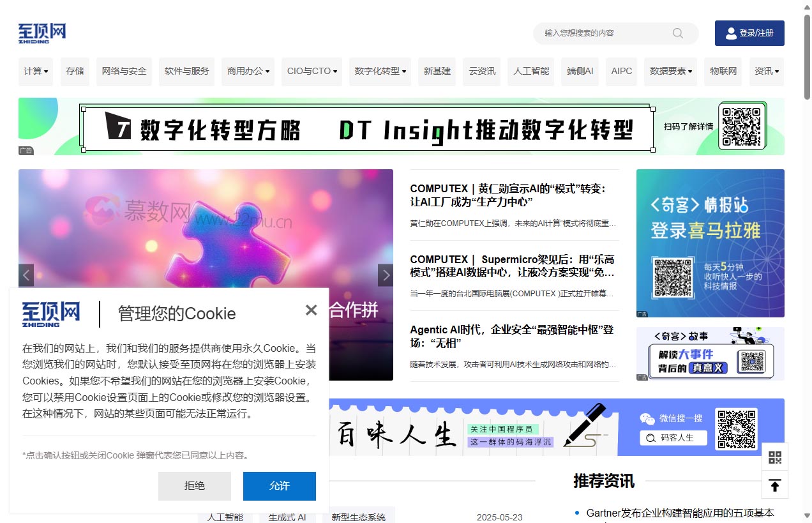Click the QR grid icon above back-to-top

(774, 457)
